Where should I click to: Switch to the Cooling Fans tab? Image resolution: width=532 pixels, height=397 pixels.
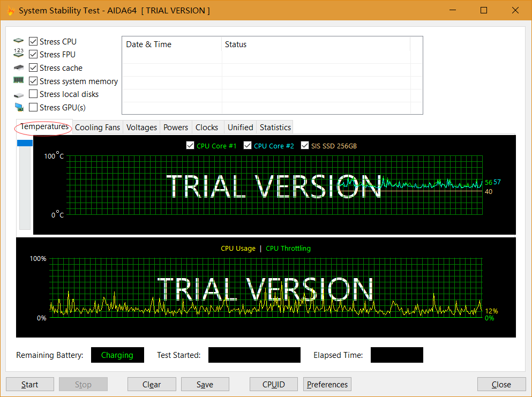click(98, 128)
